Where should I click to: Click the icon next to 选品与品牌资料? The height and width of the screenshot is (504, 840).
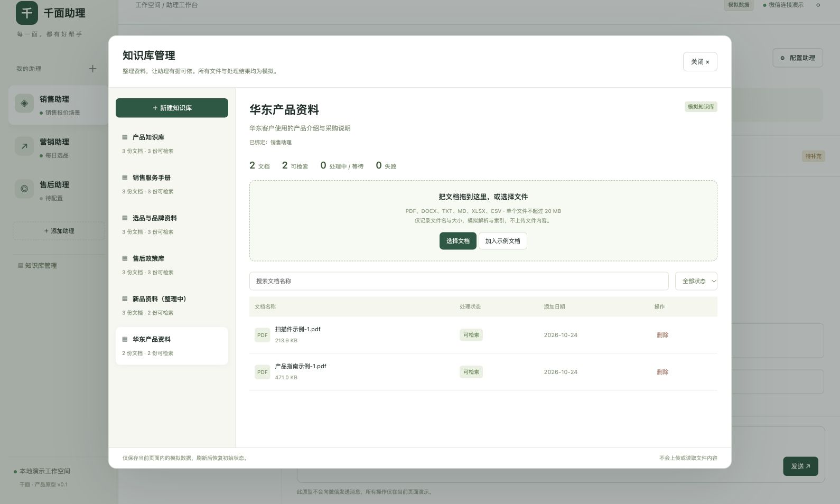125,218
